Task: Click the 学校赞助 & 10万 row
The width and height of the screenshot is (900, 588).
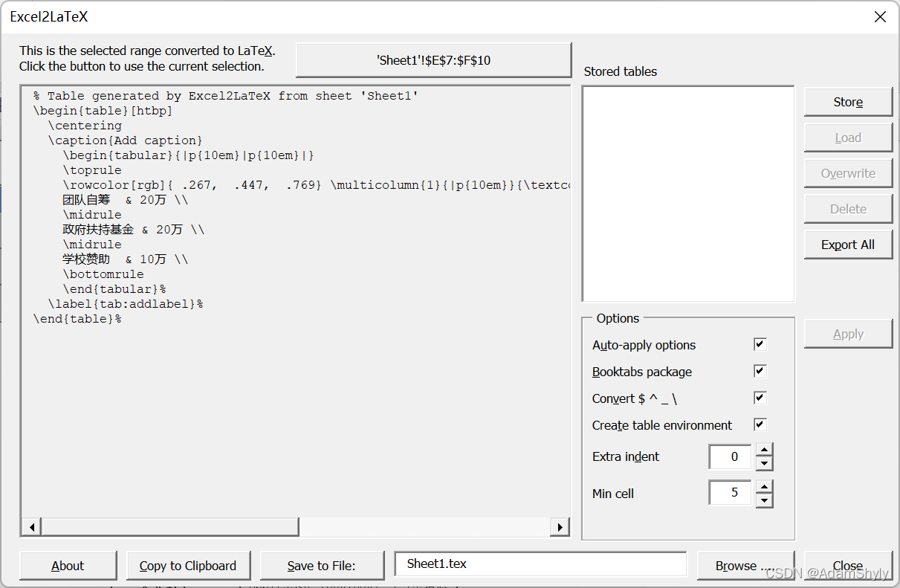Action: click(126, 259)
